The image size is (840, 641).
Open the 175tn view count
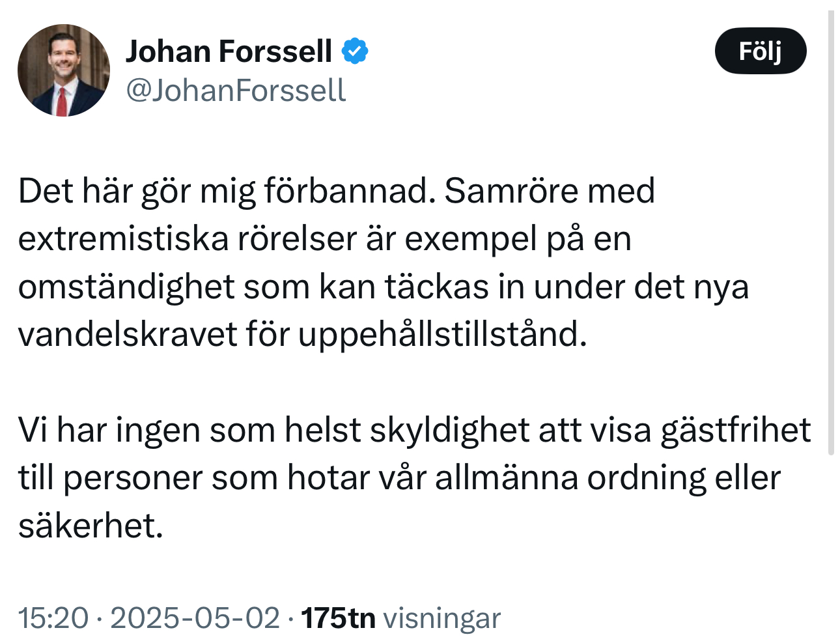coord(339,618)
